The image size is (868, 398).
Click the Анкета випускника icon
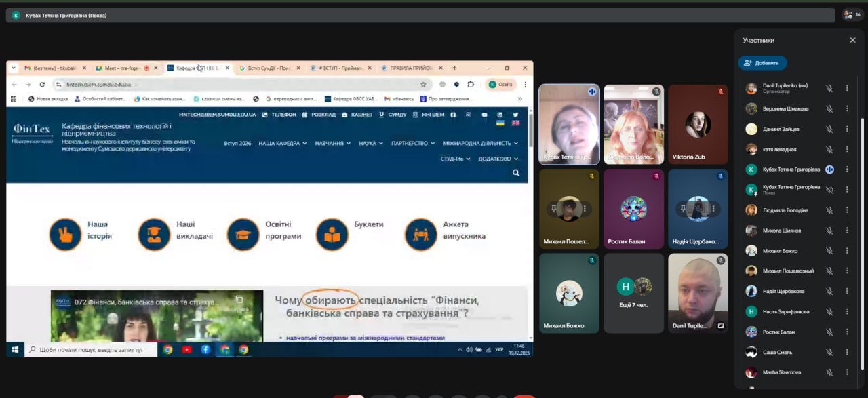click(x=420, y=235)
